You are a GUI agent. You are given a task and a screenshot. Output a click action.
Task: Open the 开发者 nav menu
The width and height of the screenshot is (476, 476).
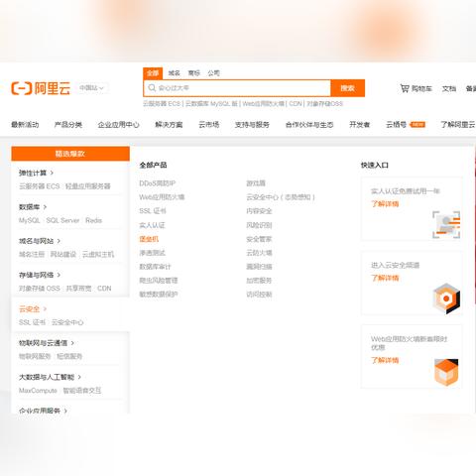tap(359, 125)
